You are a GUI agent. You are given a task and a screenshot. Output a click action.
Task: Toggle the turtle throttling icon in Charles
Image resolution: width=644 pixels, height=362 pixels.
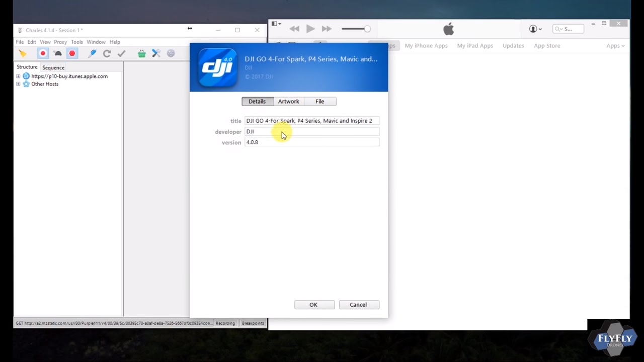[x=58, y=53]
